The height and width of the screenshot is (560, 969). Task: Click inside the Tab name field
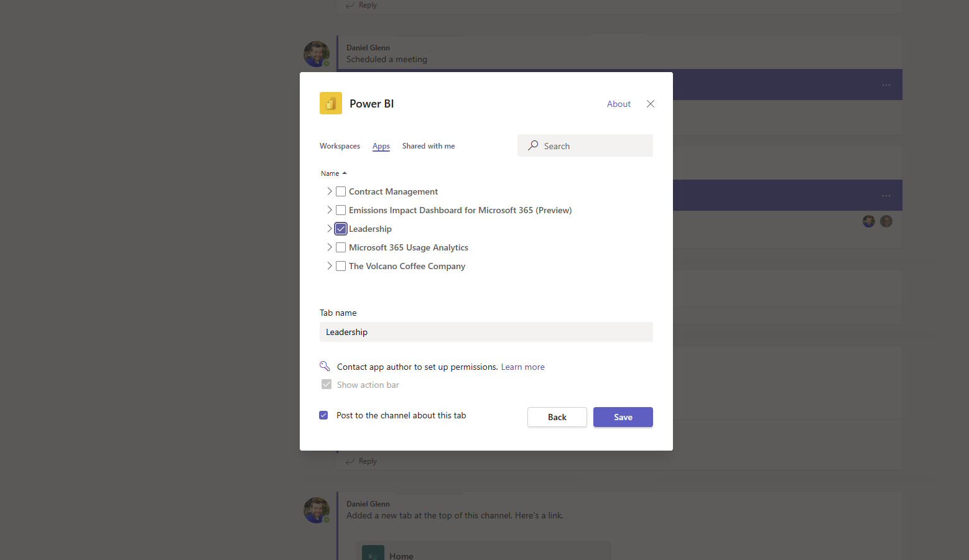(486, 331)
